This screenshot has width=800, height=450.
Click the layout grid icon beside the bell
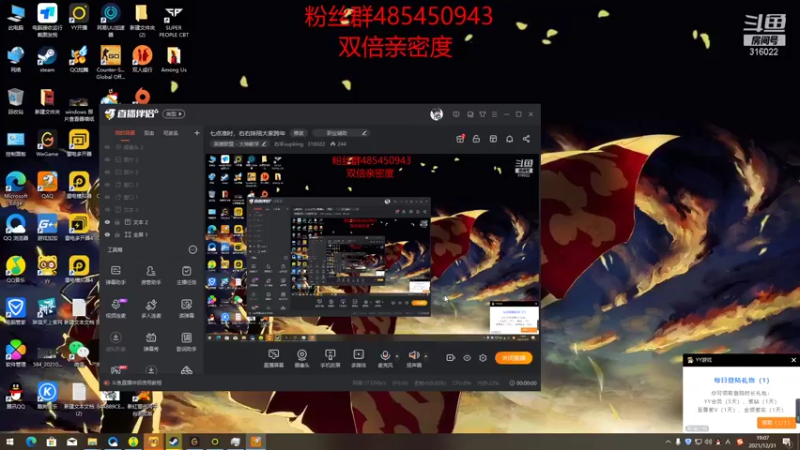pos(493,139)
